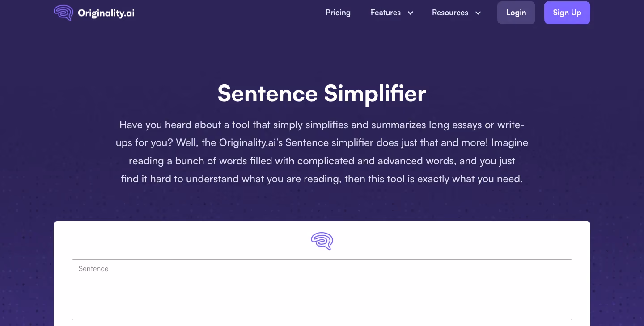Viewport: 644px width, 326px height.
Task: Click the Login button
Action: tap(516, 13)
